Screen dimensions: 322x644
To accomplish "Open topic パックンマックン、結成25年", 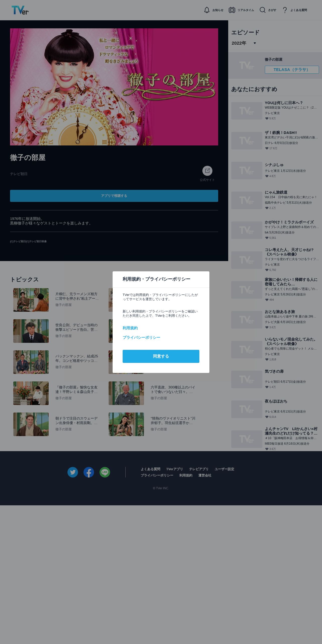I will [x=77, y=359].
